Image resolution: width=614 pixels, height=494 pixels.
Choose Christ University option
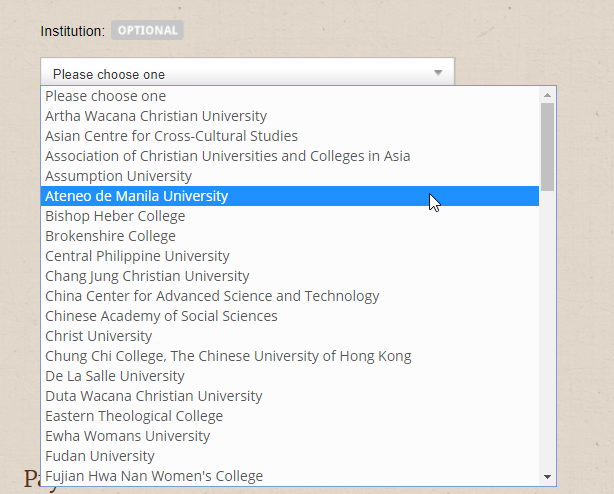click(x=98, y=336)
